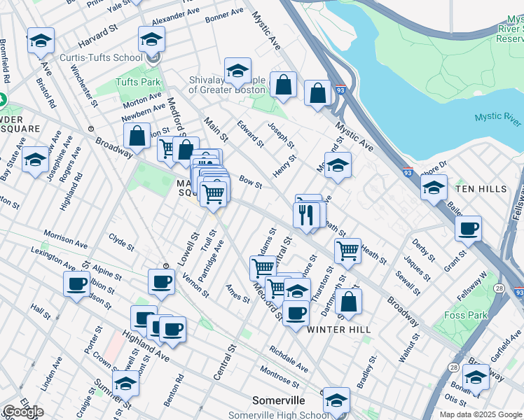Click the coffee cup marker in Ten Hills

click(x=468, y=230)
